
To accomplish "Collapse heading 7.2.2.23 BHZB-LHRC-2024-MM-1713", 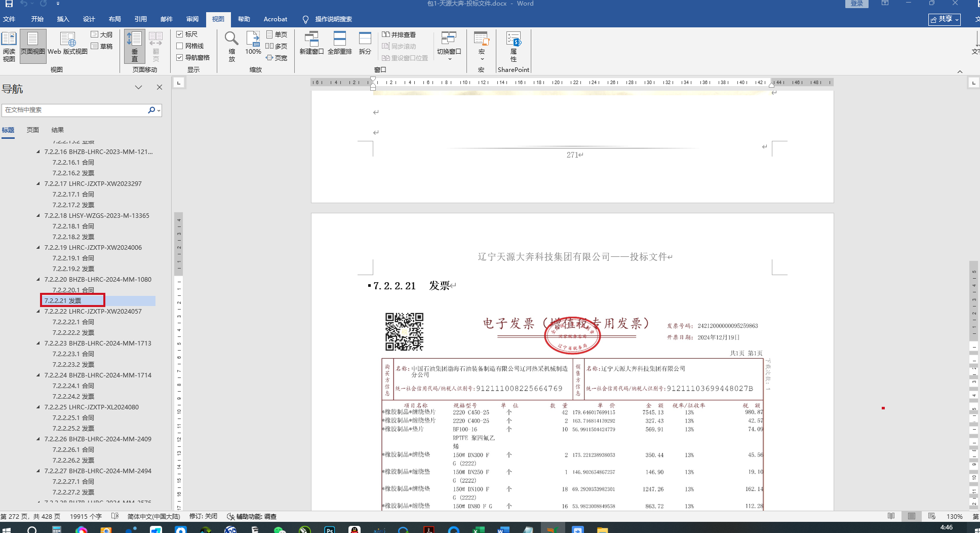I will [38, 343].
